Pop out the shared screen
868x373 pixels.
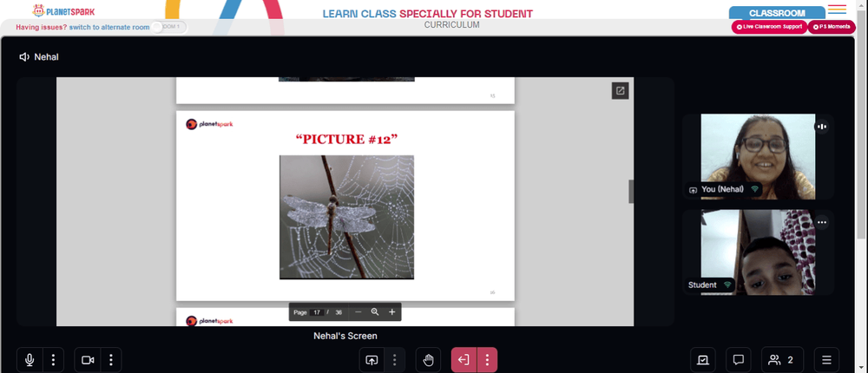[x=620, y=91]
